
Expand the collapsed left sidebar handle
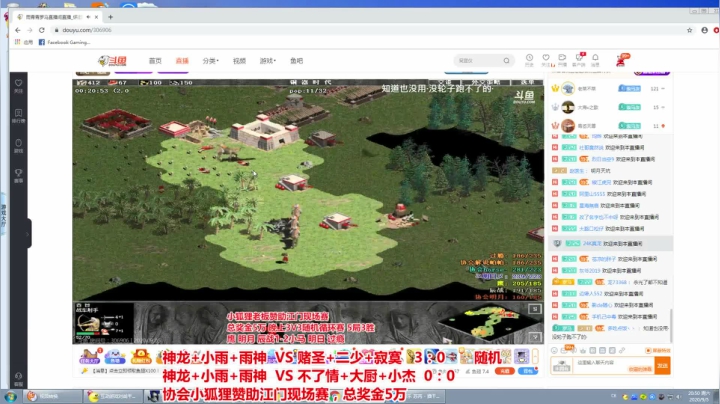28,234
